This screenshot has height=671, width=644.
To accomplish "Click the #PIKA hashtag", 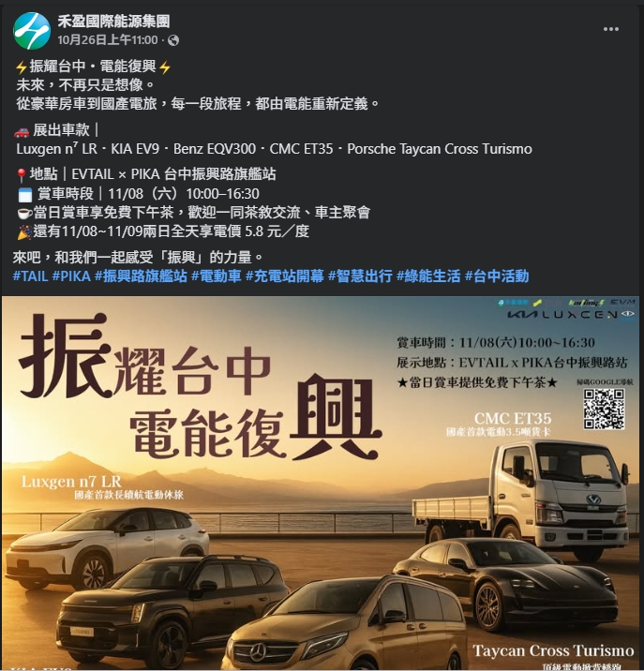I will pyautogui.click(x=71, y=276).
